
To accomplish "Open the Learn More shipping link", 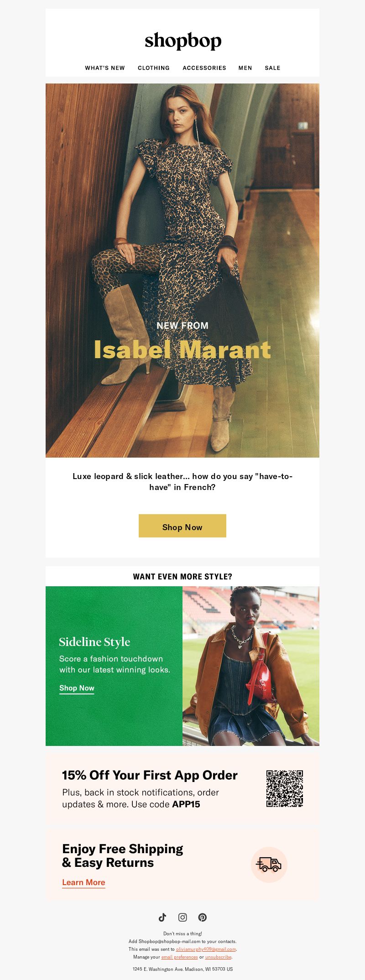I will coord(83,882).
